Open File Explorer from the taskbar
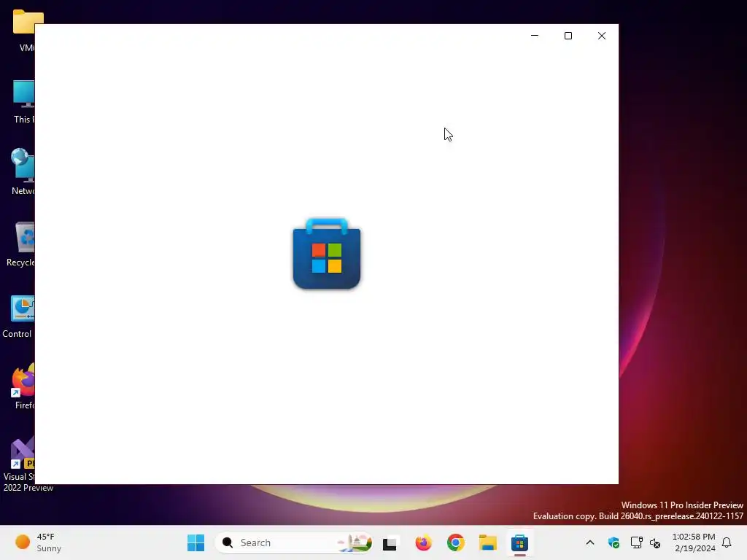 (488, 542)
